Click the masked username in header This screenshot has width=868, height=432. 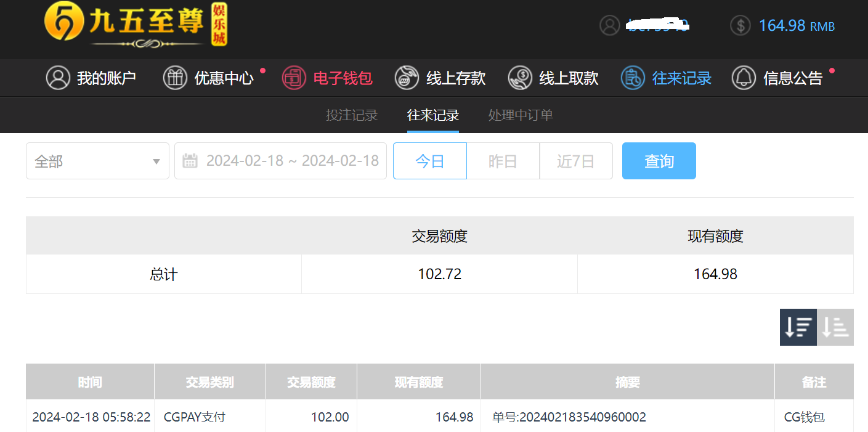[657, 25]
